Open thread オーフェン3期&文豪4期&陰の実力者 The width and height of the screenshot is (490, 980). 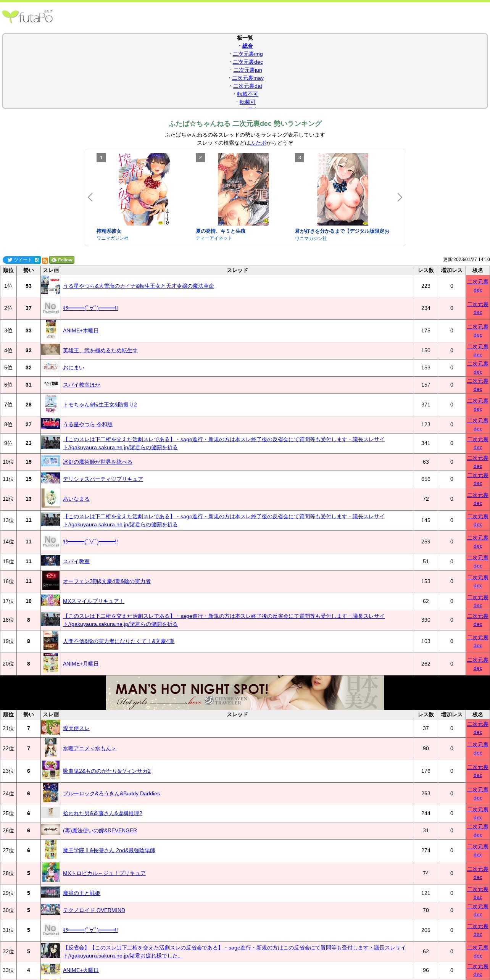107,581
